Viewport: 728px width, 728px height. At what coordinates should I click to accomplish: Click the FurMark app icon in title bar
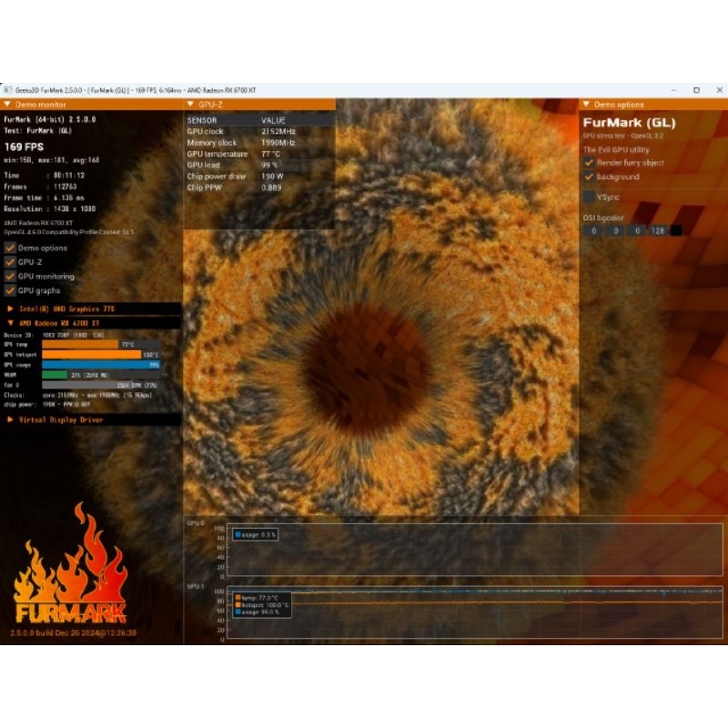(8, 90)
